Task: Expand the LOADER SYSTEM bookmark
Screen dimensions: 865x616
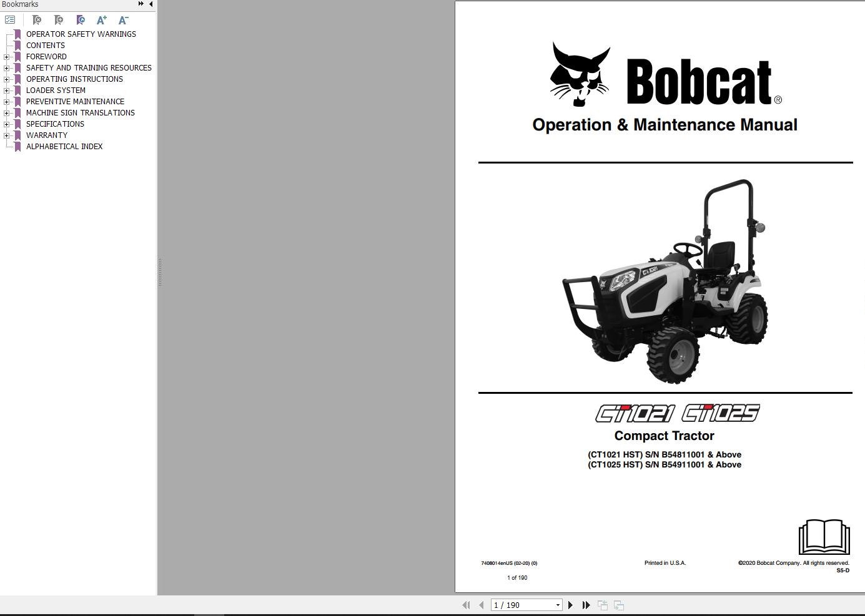Action: [6, 90]
